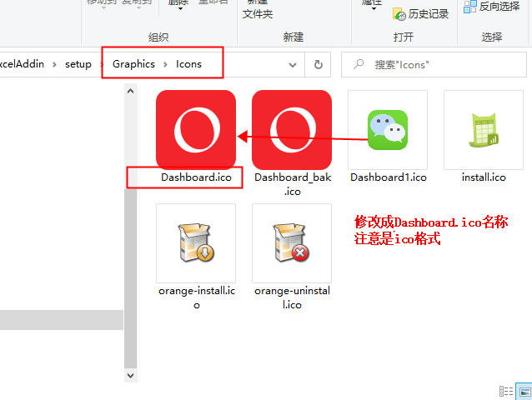Screen dimensions: 532x400
Task: Click the search magnifier icon
Action: coord(359,64)
